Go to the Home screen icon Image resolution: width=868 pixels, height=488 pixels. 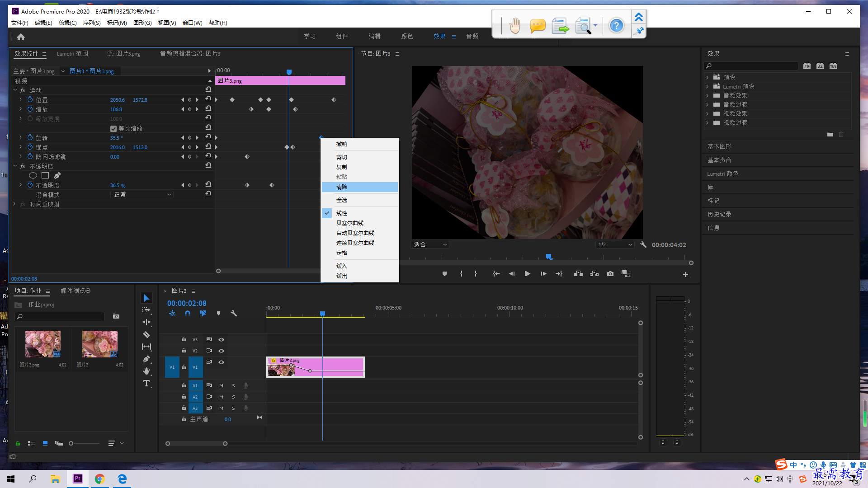tap(21, 37)
